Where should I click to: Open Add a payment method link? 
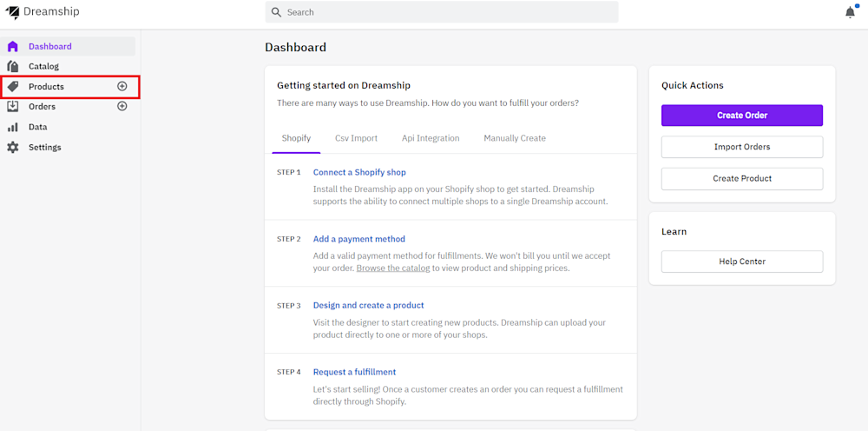[x=359, y=239]
